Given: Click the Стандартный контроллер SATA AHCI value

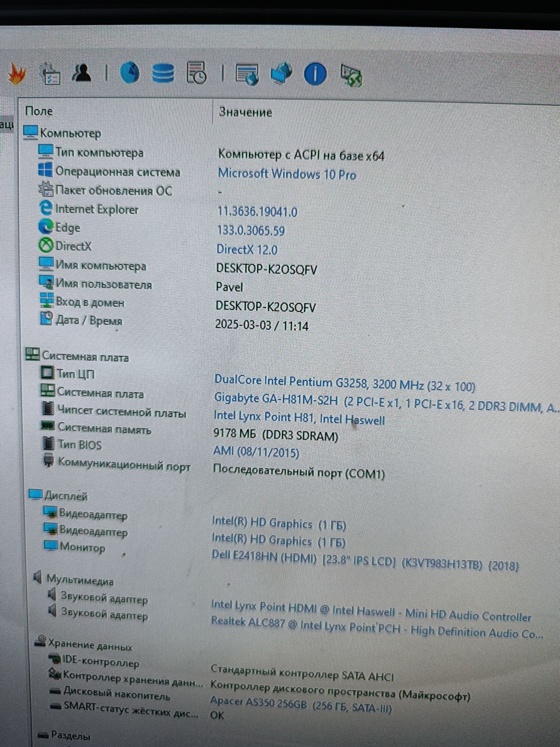Looking at the screenshot, I should click(302, 673).
